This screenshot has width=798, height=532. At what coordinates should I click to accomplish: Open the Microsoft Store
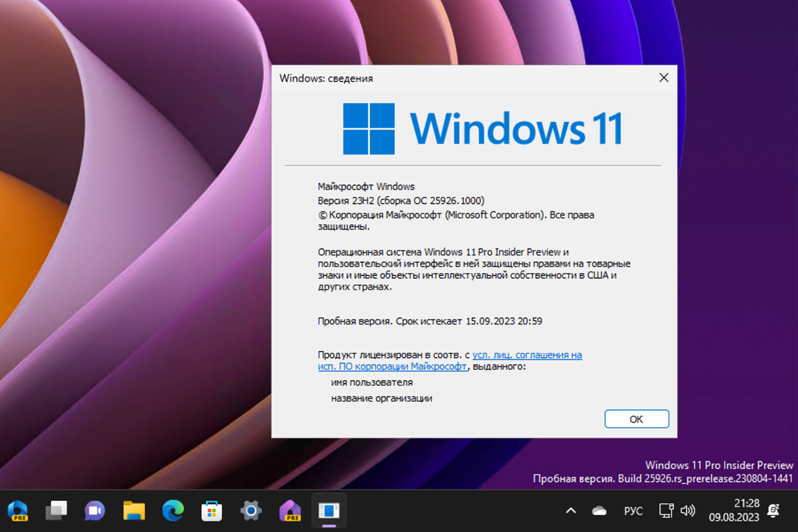(x=211, y=510)
